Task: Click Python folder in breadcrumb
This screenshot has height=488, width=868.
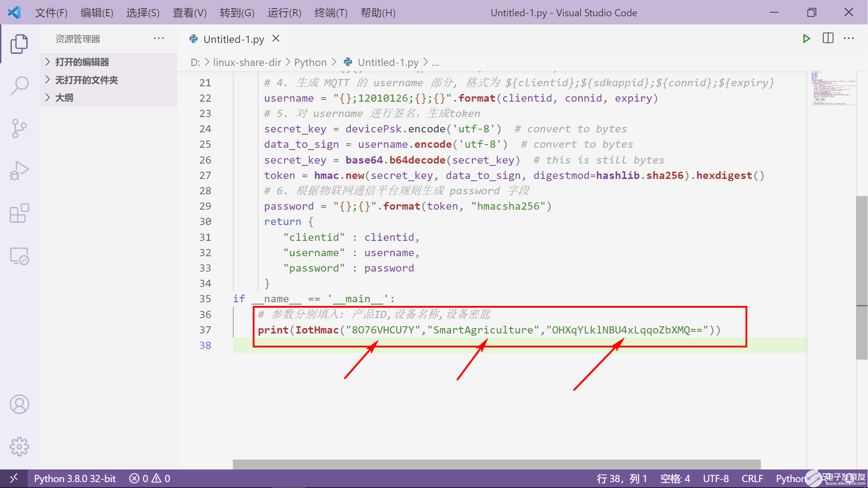Action: (310, 62)
